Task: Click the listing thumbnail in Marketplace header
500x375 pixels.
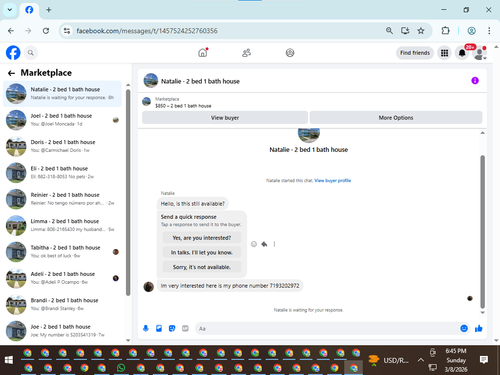Action: 147,102
